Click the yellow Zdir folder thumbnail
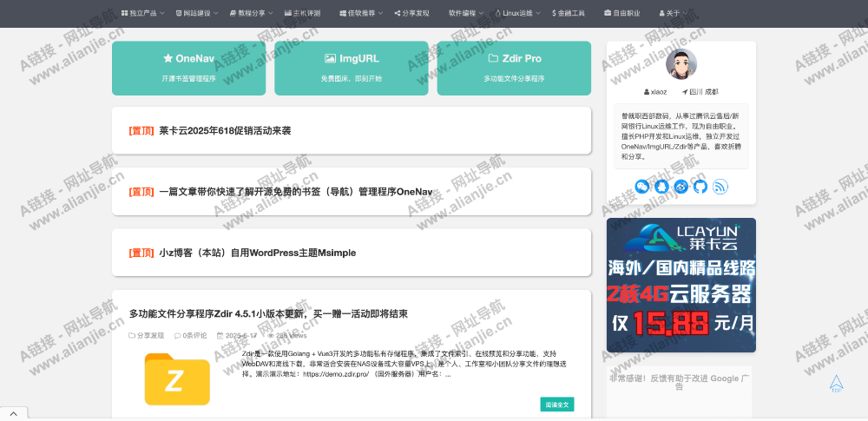 point(177,379)
